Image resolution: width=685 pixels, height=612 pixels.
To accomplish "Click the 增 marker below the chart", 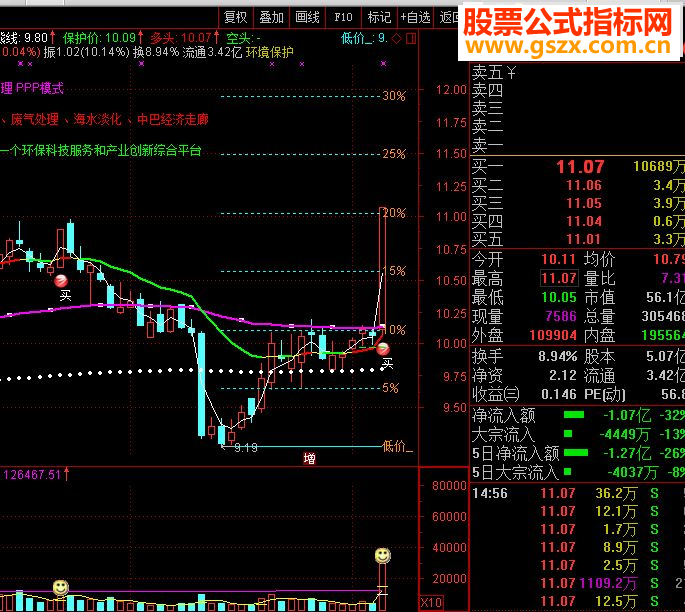I will [x=309, y=458].
